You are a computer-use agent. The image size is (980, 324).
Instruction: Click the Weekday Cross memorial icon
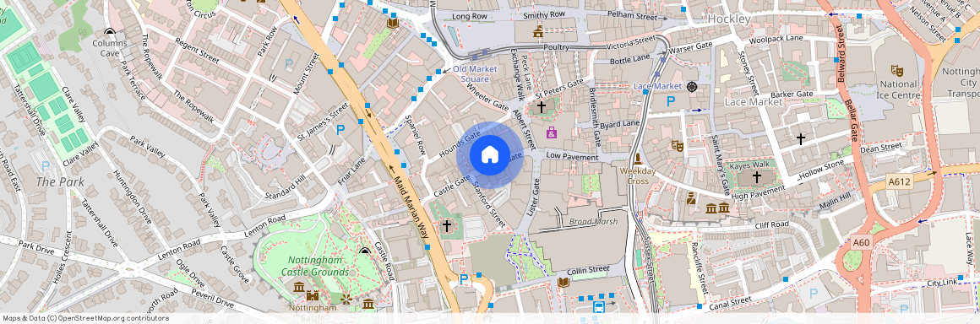pyautogui.click(x=637, y=159)
